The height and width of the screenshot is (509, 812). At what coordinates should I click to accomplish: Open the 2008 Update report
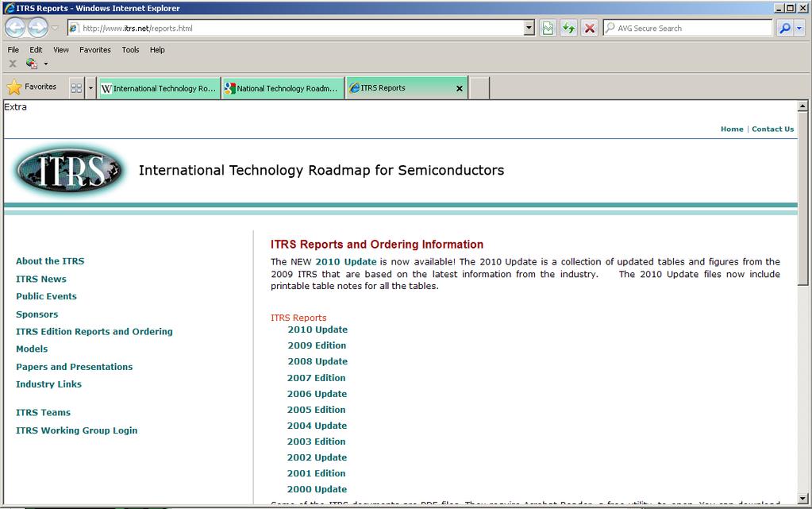click(x=317, y=361)
